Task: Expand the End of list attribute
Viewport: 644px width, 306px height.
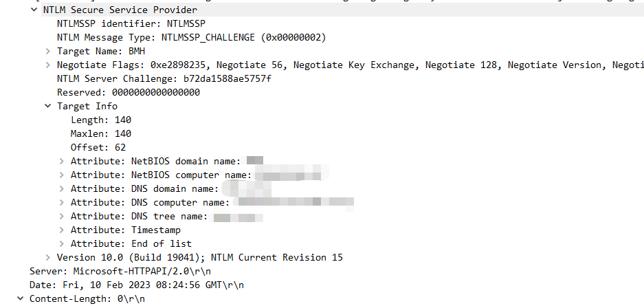Action: click(62, 243)
